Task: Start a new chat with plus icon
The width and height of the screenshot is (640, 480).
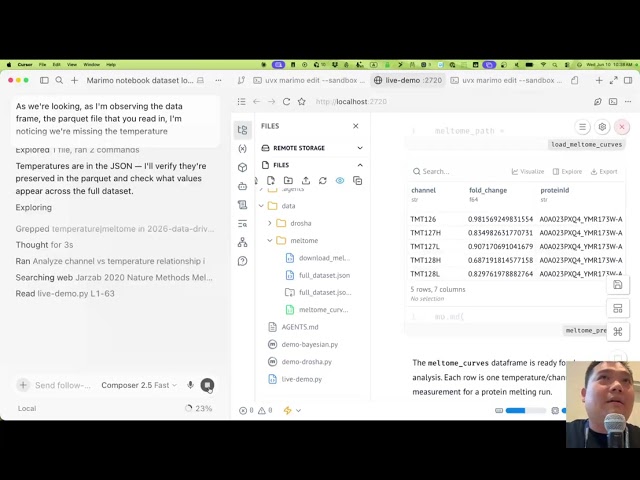Action: (74, 80)
